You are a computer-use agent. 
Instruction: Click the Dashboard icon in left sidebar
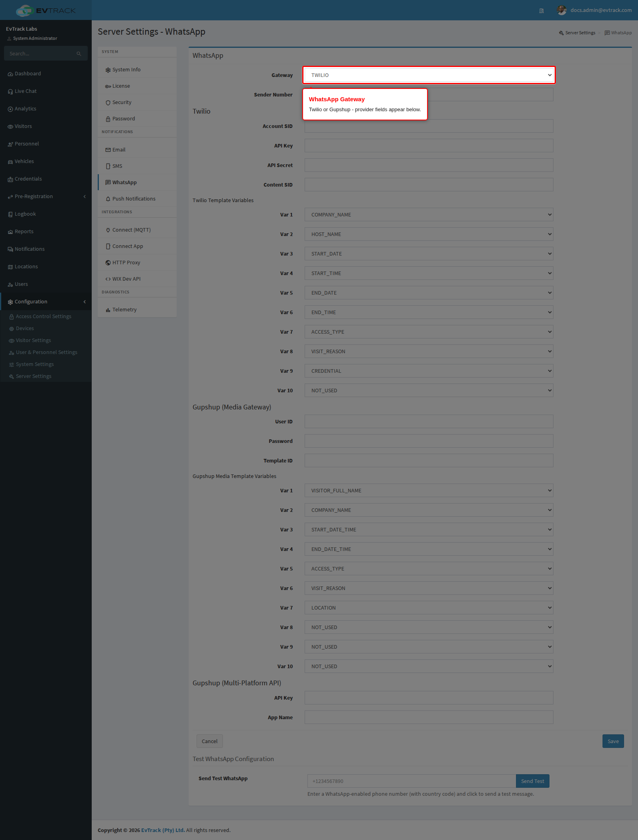coord(10,74)
